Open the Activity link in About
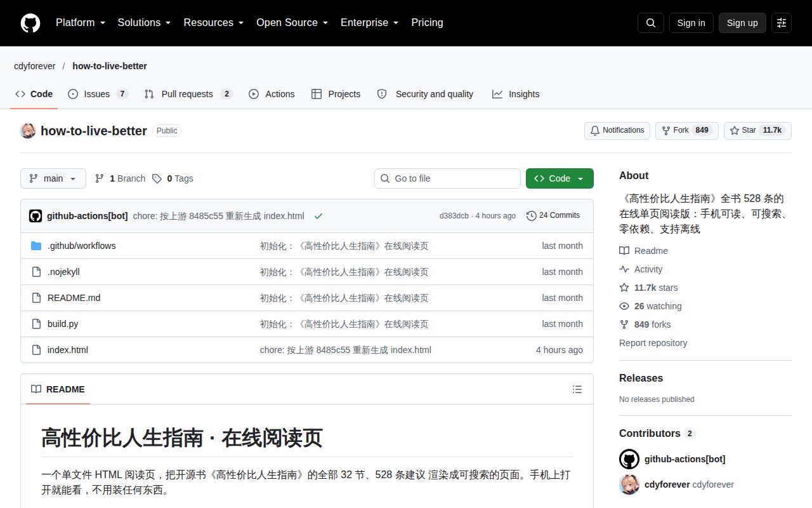This screenshot has width=812, height=508. (x=641, y=269)
